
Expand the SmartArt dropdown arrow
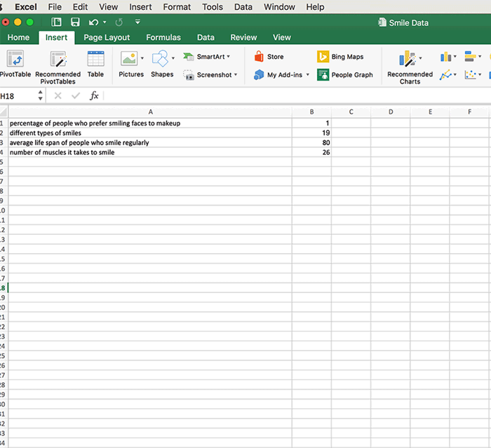click(x=228, y=57)
